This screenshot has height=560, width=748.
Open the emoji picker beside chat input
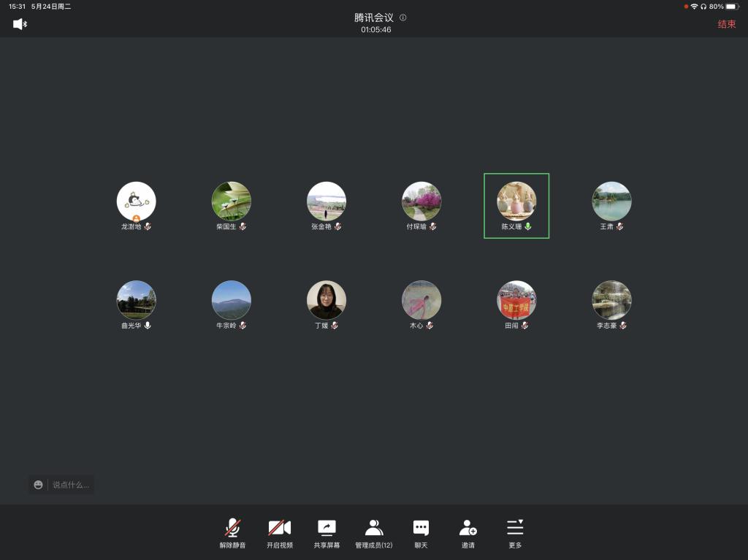39,485
